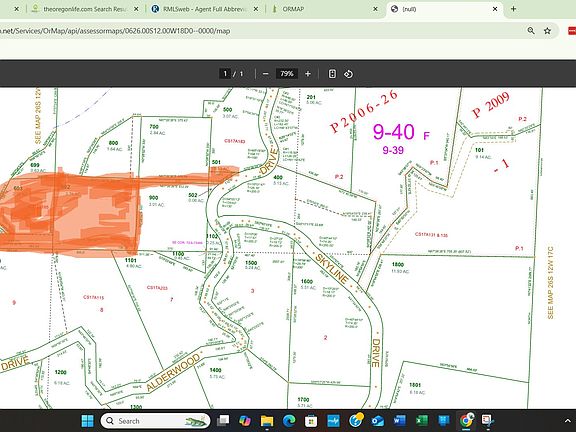
Task: Click the magenta 9-40 map label
Action: [394, 132]
